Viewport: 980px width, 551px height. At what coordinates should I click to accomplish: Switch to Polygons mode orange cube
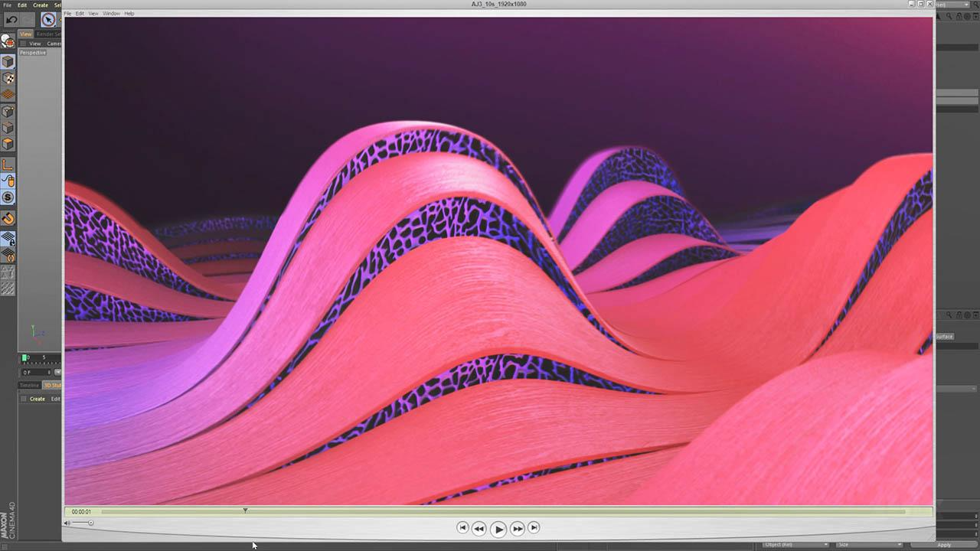[x=8, y=144]
